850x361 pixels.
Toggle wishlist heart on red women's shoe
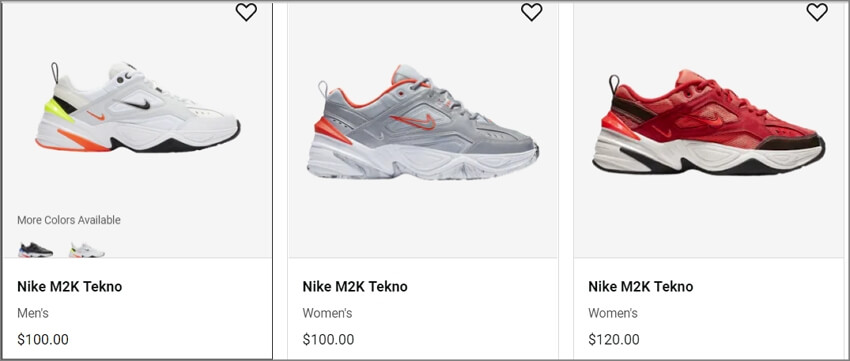[x=817, y=12]
